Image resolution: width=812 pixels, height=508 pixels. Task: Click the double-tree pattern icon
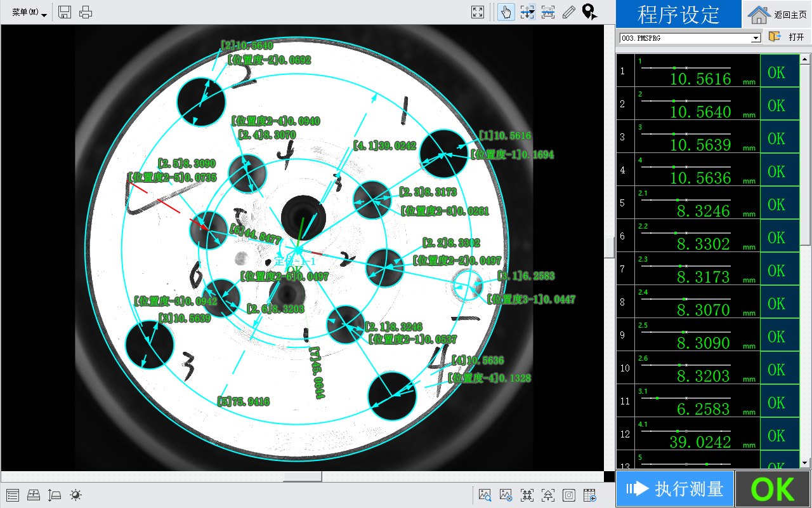pyautogui.click(x=527, y=495)
